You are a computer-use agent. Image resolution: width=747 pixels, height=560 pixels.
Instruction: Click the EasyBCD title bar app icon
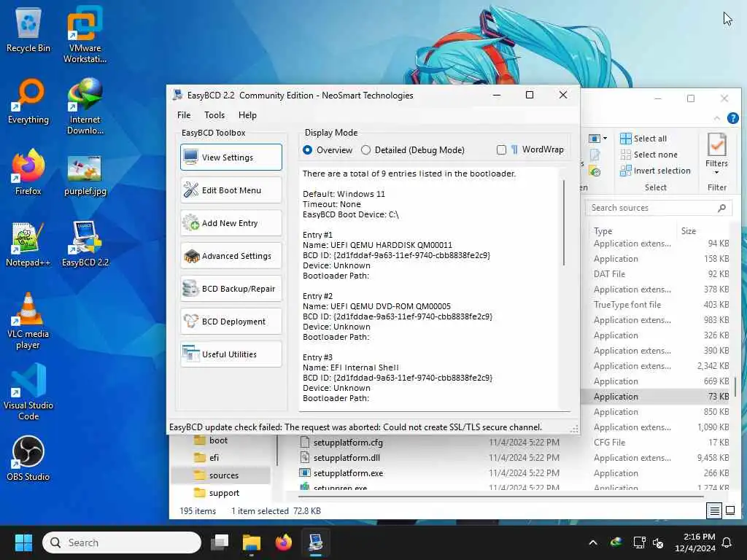tap(178, 95)
